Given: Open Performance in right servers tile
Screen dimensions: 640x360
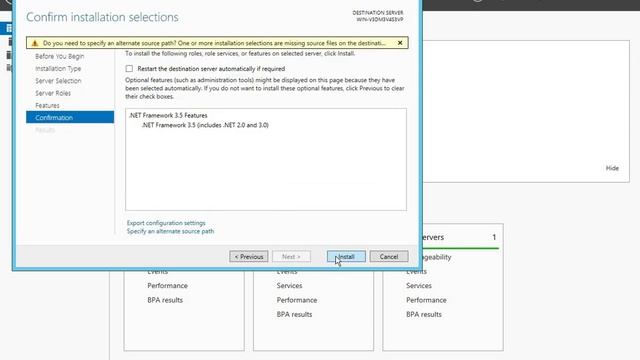Looking at the screenshot, I should point(426,300).
